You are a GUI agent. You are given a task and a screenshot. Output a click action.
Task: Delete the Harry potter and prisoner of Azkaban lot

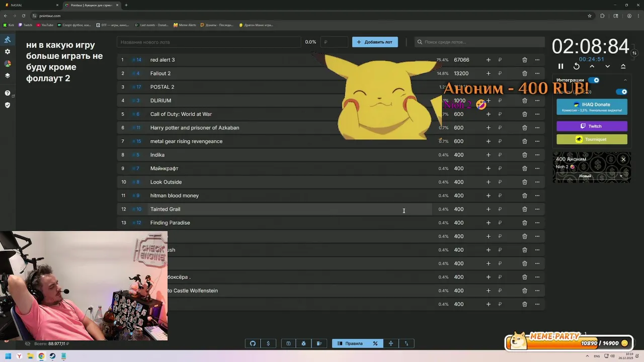[x=524, y=128]
